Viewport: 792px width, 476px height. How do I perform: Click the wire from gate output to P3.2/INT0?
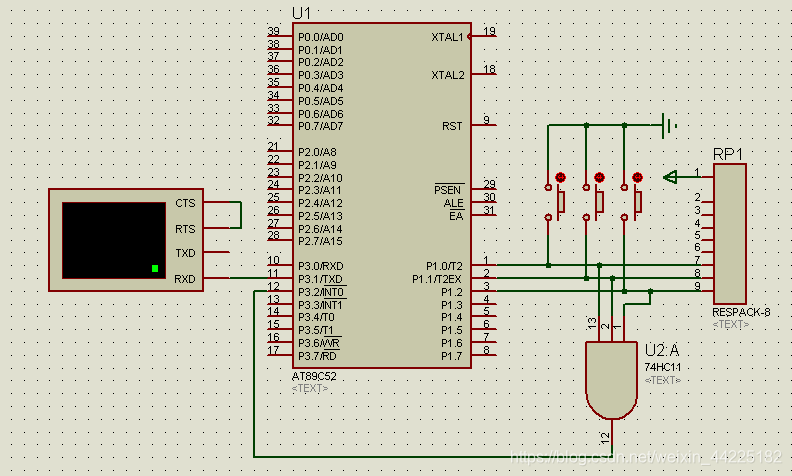432,456
